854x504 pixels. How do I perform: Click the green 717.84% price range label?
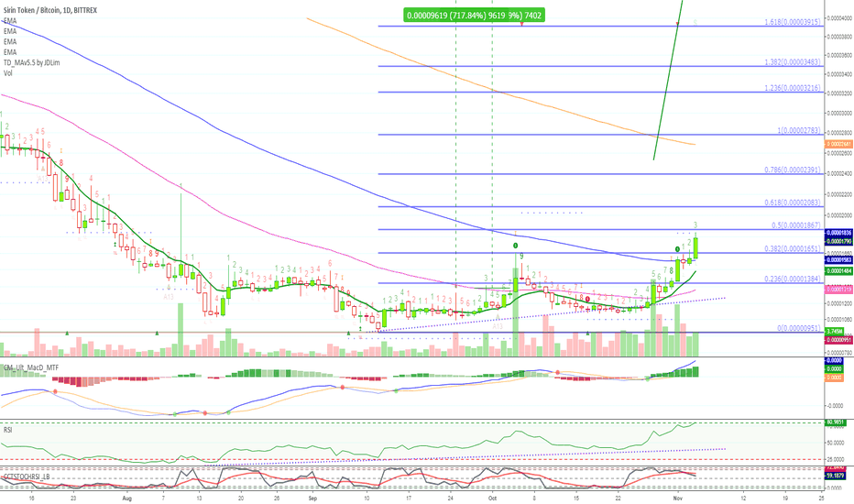point(474,16)
